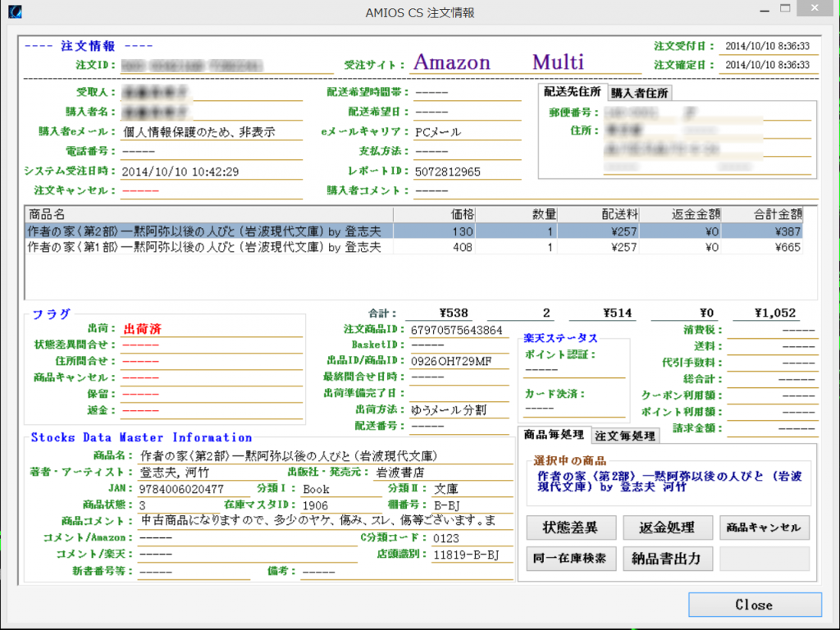Select the 第2部 product row in list
The height and width of the screenshot is (630, 840).
pos(413,231)
